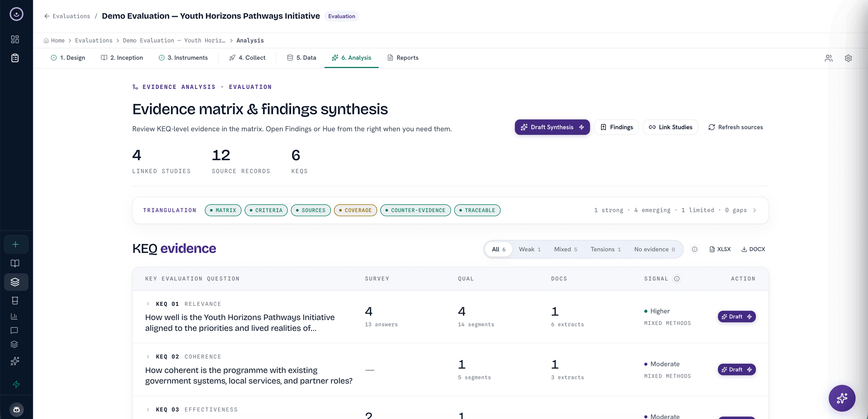The width and height of the screenshot is (868, 419).
Task: Click the app logo at top left
Action: [x=16, y=14]
